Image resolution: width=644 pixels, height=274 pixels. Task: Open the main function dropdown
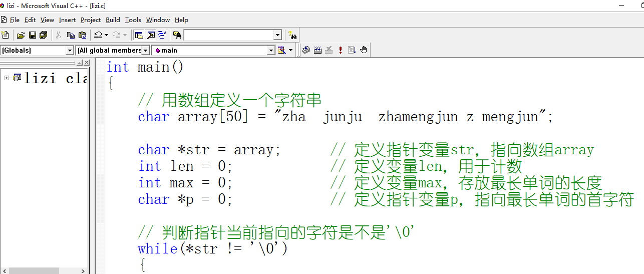271,50
